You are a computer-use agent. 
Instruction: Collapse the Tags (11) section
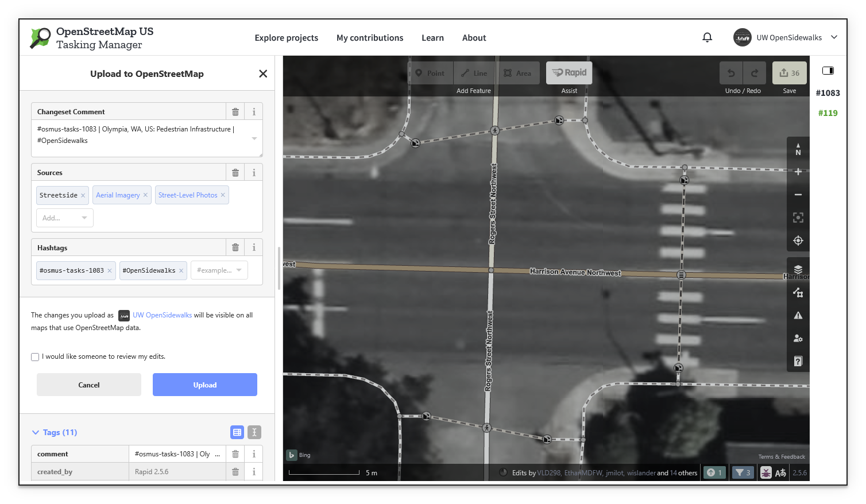(36, 432)
